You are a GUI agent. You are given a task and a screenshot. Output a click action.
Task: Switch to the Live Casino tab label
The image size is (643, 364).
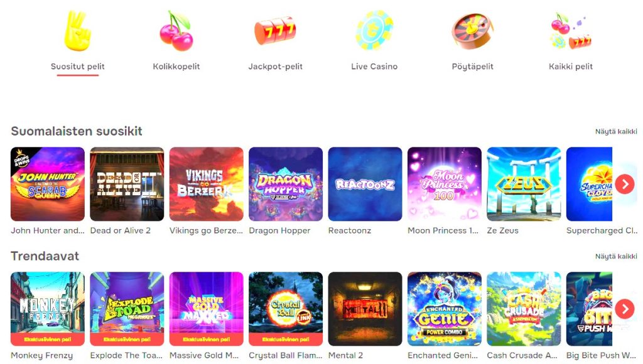pyautogui.click(x=374, y=67)
